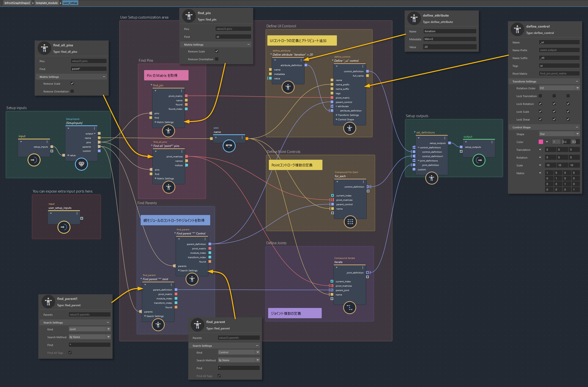Go to bifrostGraphShape2 in breadcrumb
Screen dimensions: 588x387
click(x=17, y=3)
